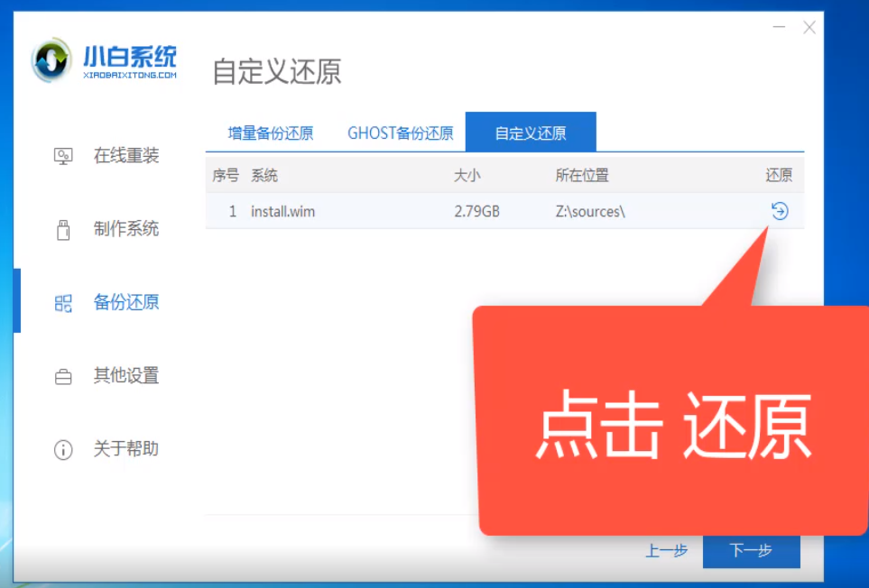Select the 在线重装 monitor icon in sidebar
Viewport: 869px width, 588px height.
pos(63,155)
